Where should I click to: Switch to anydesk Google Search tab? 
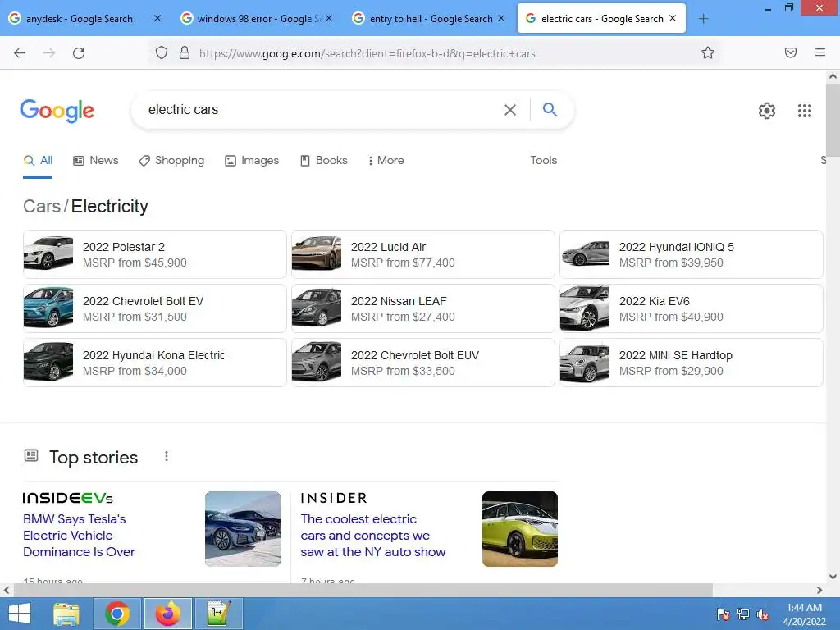79,19
